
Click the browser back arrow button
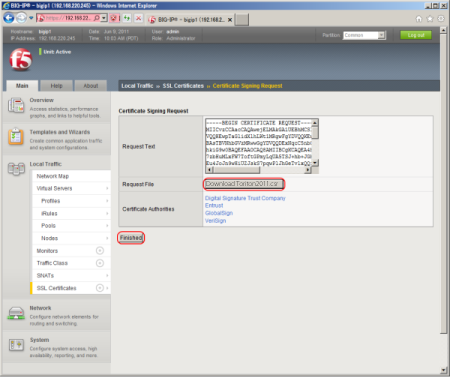[9, 18]
